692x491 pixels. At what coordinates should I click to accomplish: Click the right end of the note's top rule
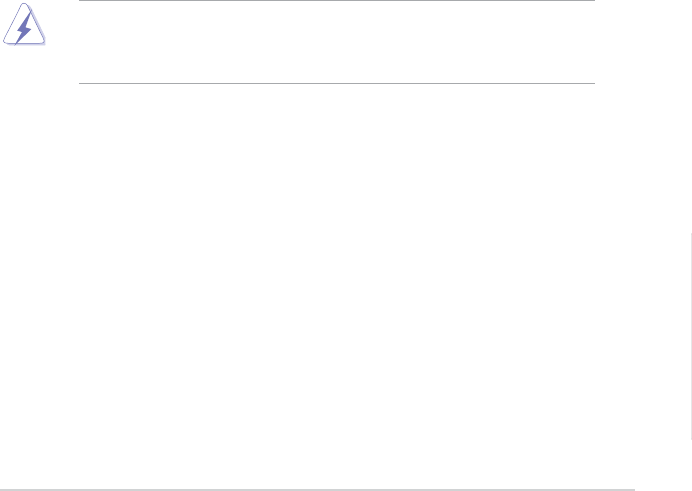coord(593,1)
